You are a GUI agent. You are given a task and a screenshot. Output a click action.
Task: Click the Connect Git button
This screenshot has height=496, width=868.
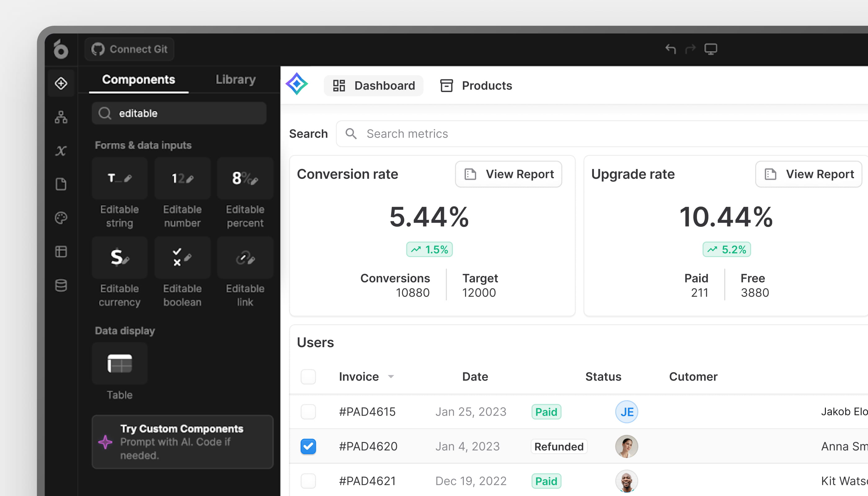coord(130,49)
